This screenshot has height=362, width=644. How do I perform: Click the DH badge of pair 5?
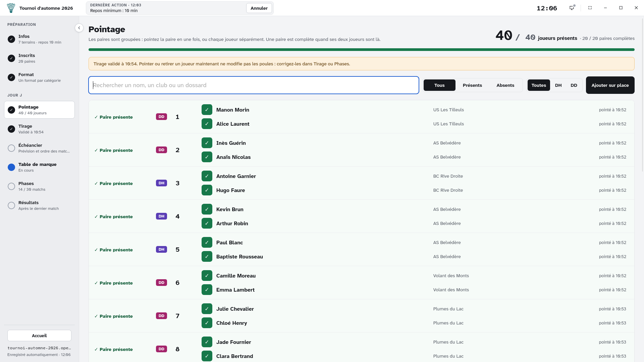coord(161,249)
